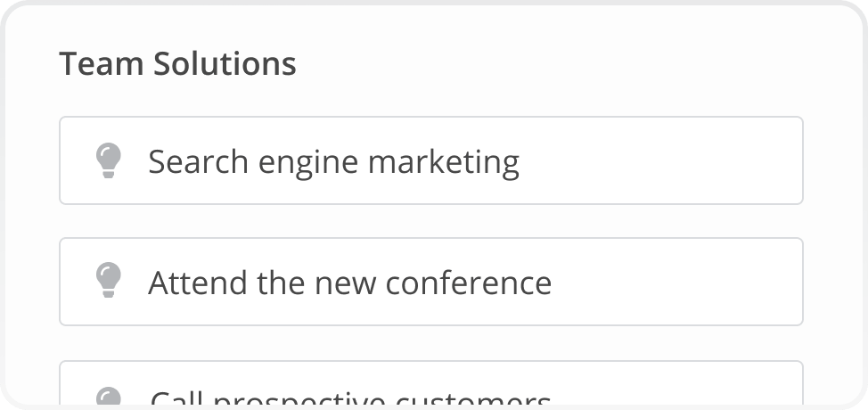This screenshot has width=868, height=410.
Task: Click the word "engine" in the first solution
Action: pos(308,164)
